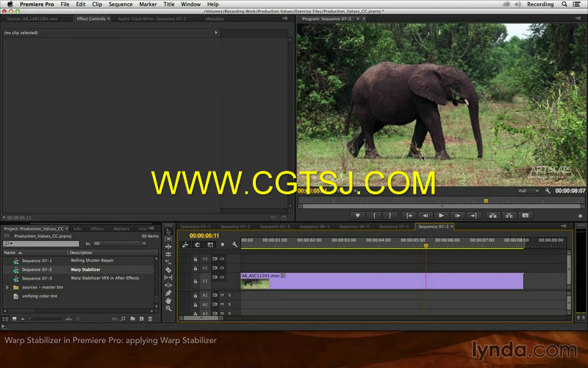Toggle V3 track output eye
The image size is (588, 368).
point(222,259)
